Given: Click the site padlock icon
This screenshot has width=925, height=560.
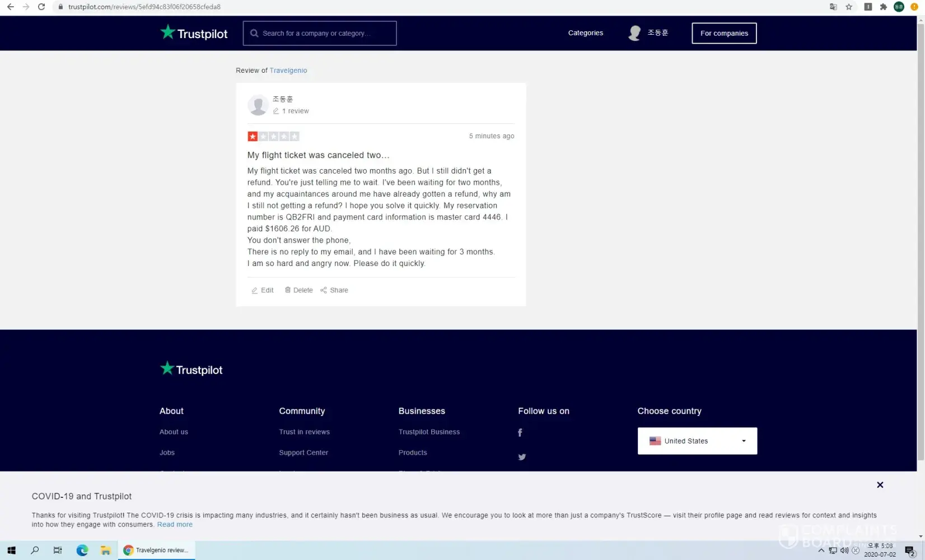Looking at the screenshot, I should pyautogui.click(x=60, y=7).
